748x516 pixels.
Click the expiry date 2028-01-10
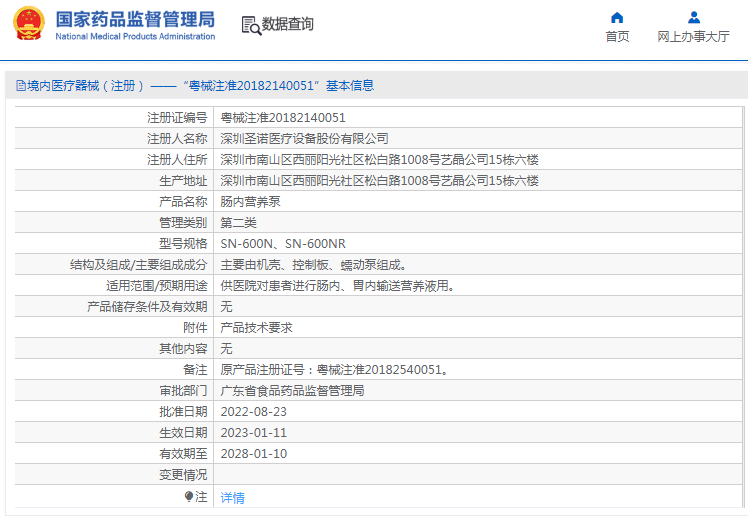[x=253, y=454]
